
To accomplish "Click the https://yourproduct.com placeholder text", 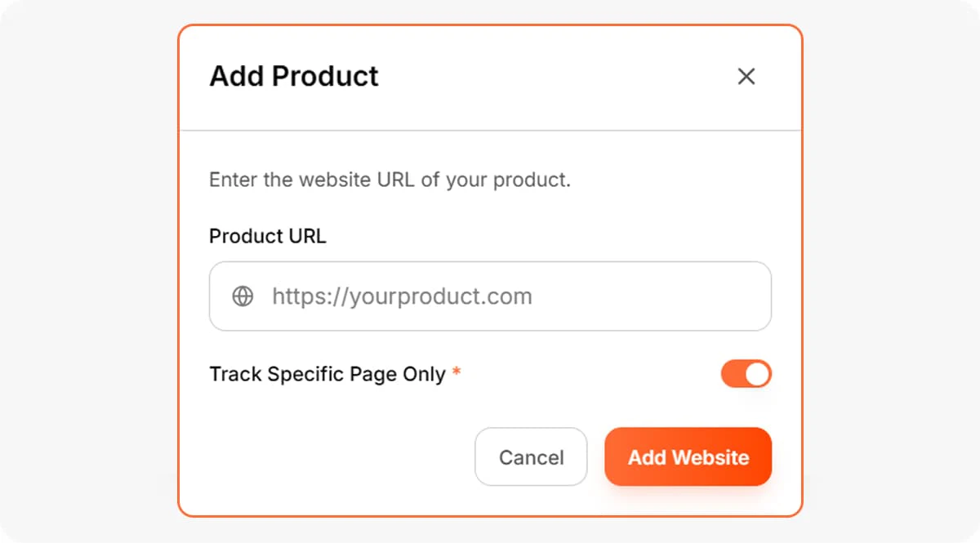I will (x=402, y=296).
